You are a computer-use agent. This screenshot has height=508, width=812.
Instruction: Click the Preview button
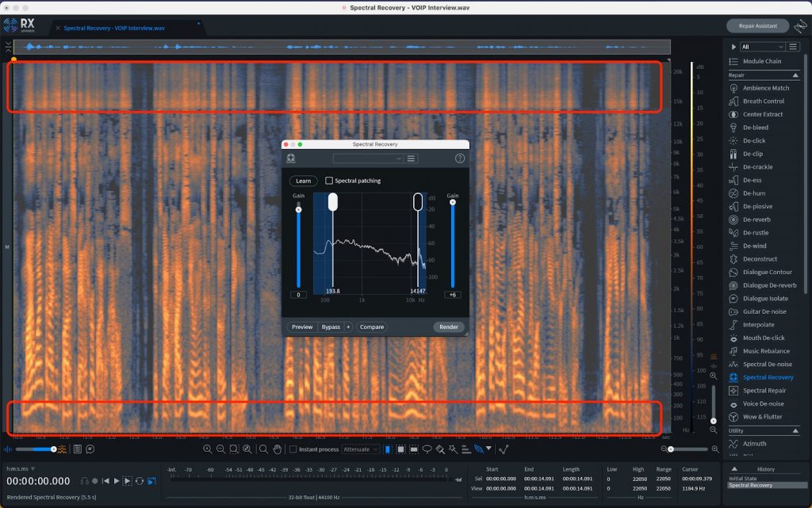tap(302, 327)
